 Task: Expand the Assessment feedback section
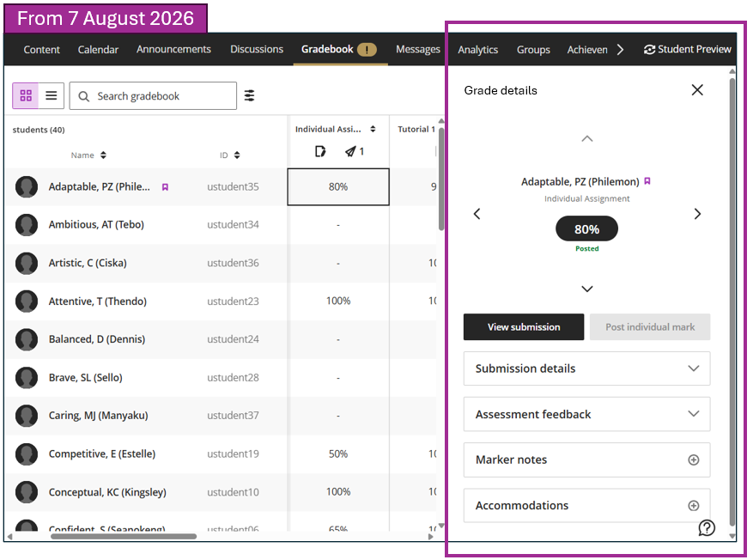586,414
